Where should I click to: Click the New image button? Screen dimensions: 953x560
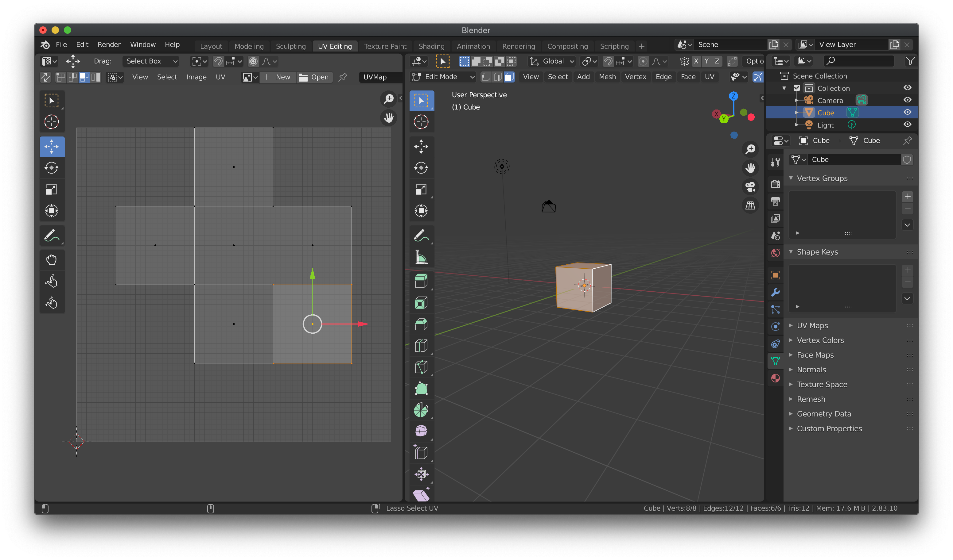[x=278, y=77]
